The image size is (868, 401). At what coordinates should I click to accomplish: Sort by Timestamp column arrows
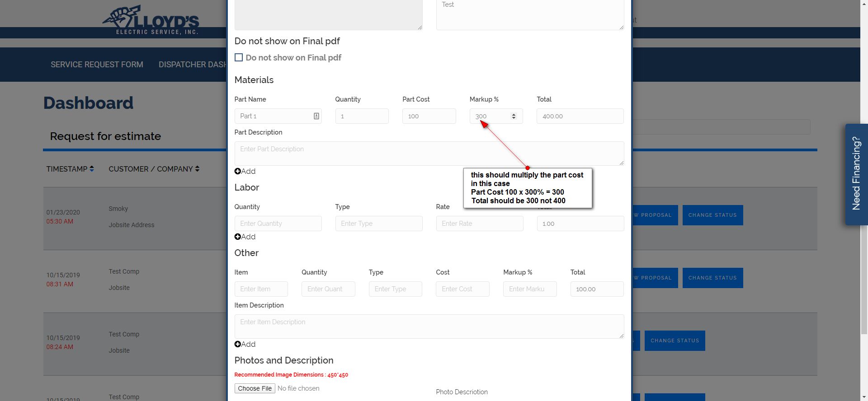point(92,169)
